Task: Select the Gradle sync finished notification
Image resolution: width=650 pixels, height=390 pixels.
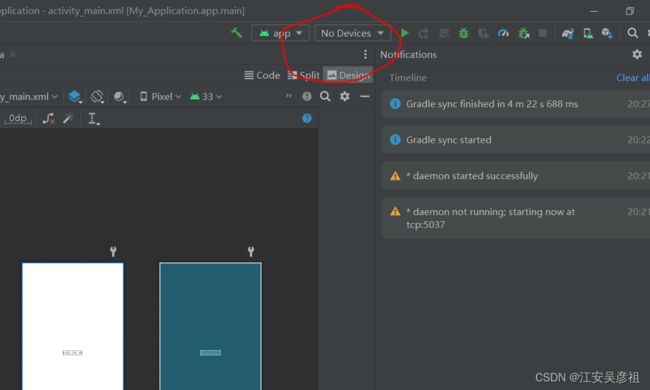Action: [x=515, y=104]
